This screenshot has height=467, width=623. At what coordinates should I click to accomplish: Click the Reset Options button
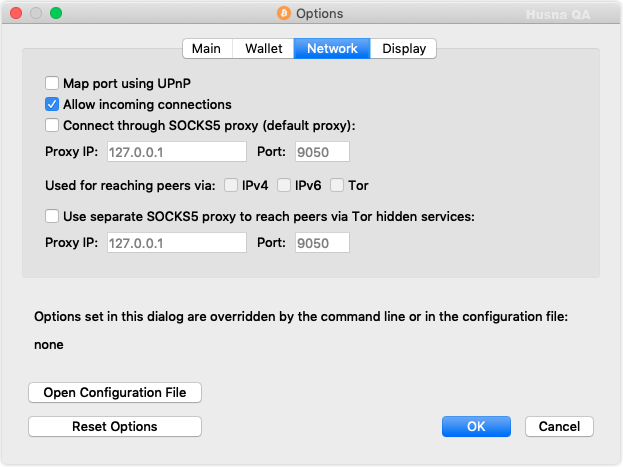tap(115, 426)
